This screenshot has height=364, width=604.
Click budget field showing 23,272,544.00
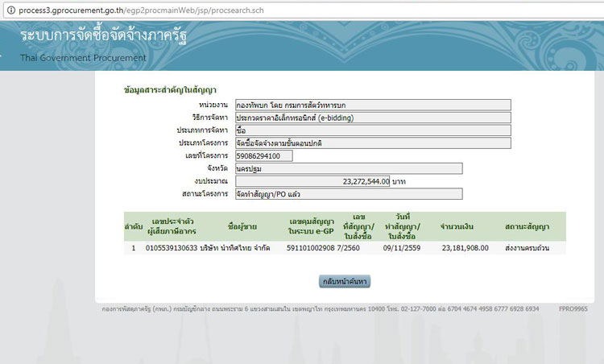click(312, 182)
